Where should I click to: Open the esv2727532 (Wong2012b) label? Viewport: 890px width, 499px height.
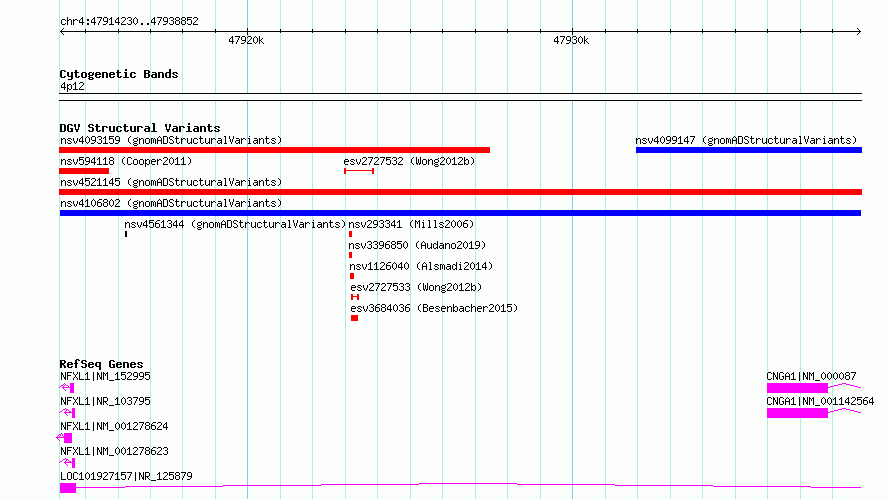(409, 161)
